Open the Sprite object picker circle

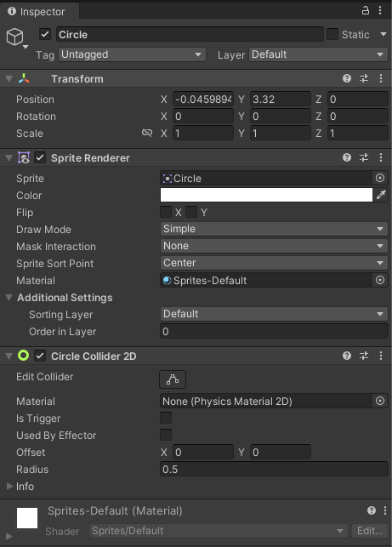[x=380, y=179]
